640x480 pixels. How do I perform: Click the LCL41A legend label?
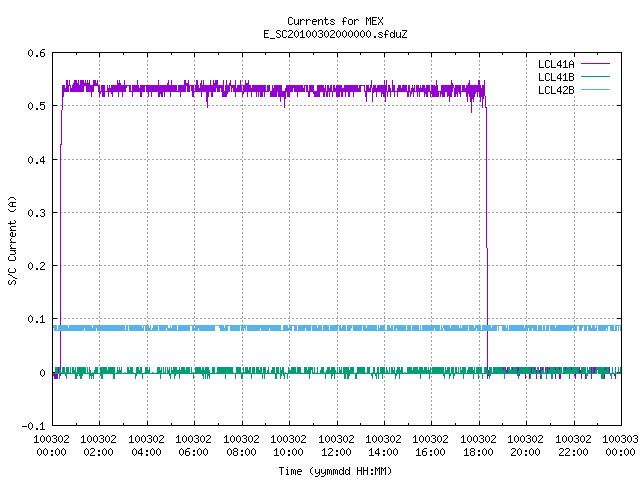click(x=556, y=64)
